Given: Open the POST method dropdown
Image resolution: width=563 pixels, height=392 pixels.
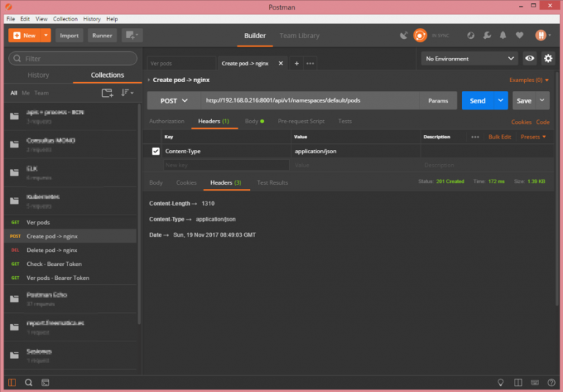Looking at the screenshot, I should coord(174,101).
